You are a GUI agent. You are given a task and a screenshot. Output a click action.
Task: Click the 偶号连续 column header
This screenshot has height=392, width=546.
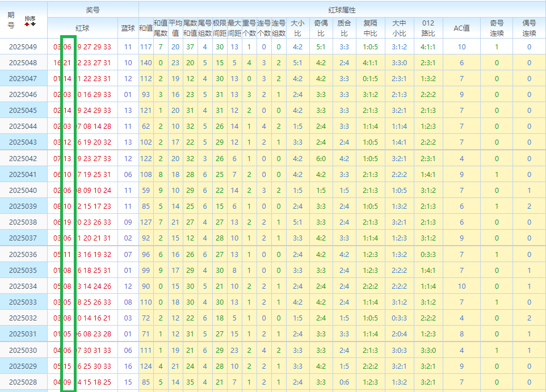tap(529, 28)
